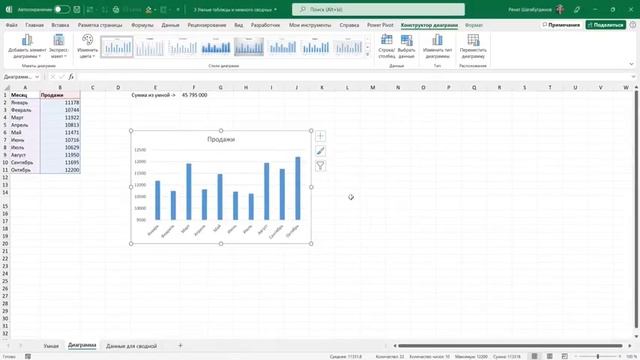Expand the formula bar
The width and height of the screenshot is (640, 360).
pyautogui.click(x=633, y=77)
